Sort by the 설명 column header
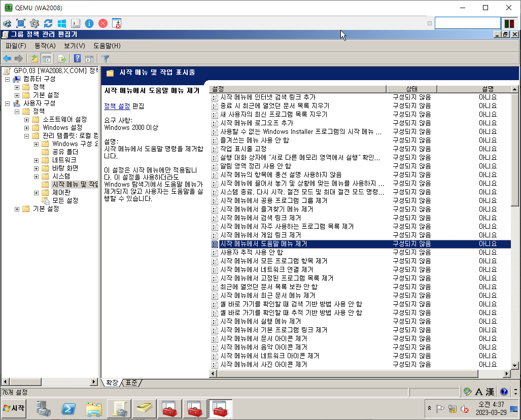 click(474, 89)
